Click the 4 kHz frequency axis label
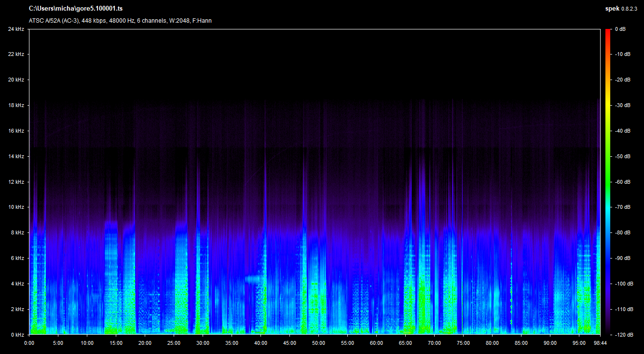Viewport: 644px width, 354px height. tap(17, 284)
